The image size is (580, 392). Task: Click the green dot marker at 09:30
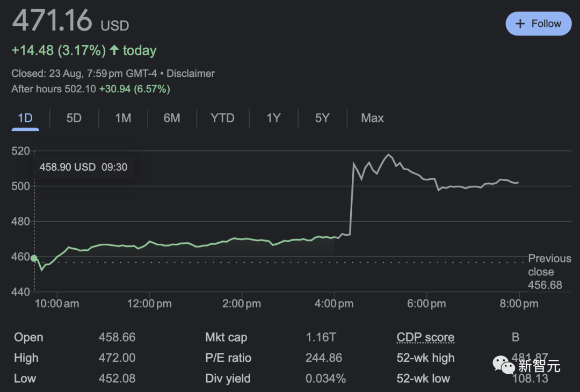tap(34, 258)
